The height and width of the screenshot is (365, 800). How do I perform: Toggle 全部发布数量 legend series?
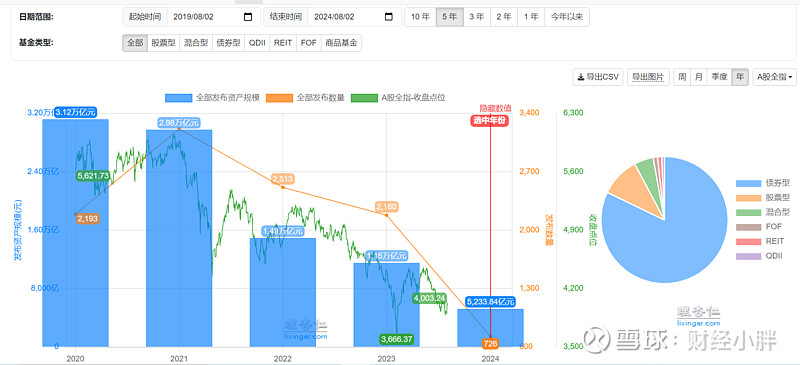280,98
